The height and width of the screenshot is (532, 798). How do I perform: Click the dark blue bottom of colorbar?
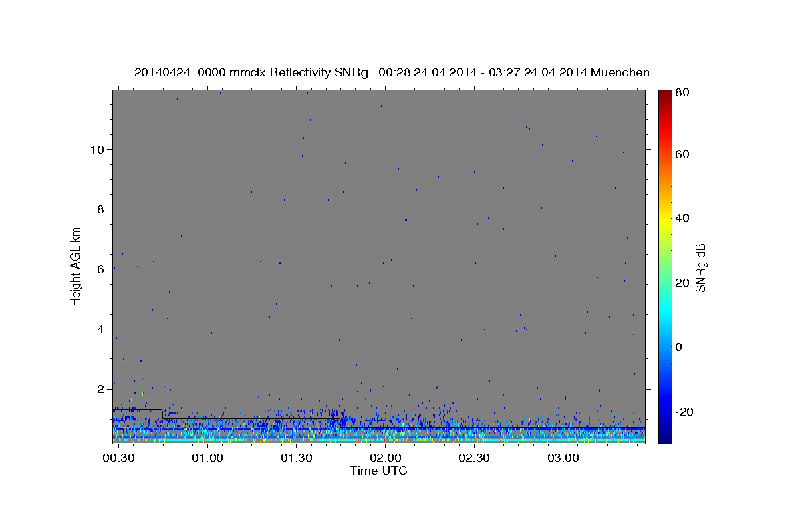pos(665,438)
